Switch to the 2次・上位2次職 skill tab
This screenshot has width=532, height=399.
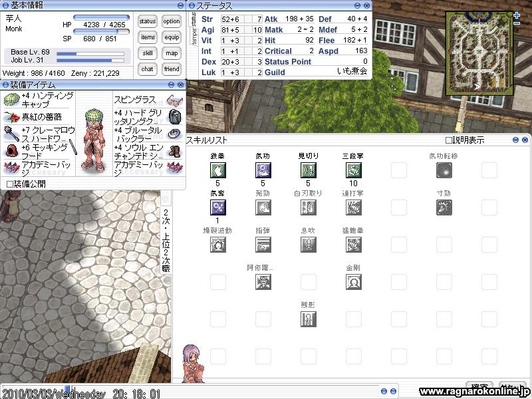pyautogui.click(x=166, y=241)
